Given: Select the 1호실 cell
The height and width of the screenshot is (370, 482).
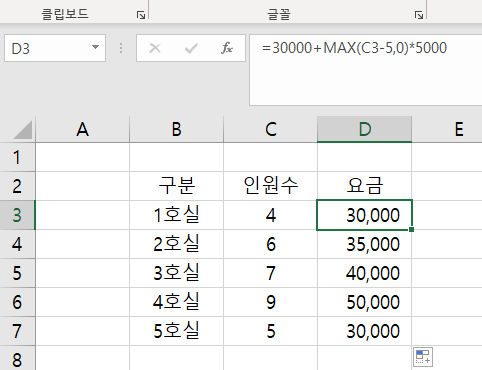Looking at the screenshot, I should pyautogui.click(x=176, y=215).
